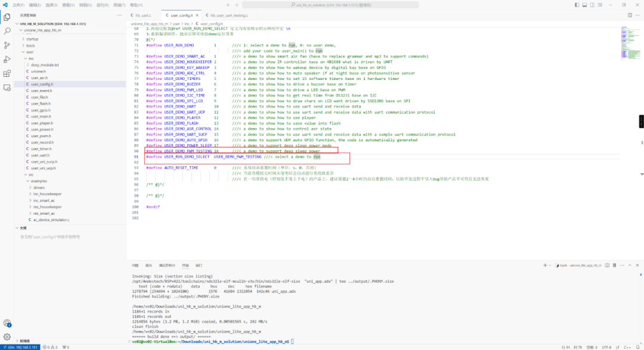Split the editor to the right
This screenshot has width=644, height=350.
630,15
